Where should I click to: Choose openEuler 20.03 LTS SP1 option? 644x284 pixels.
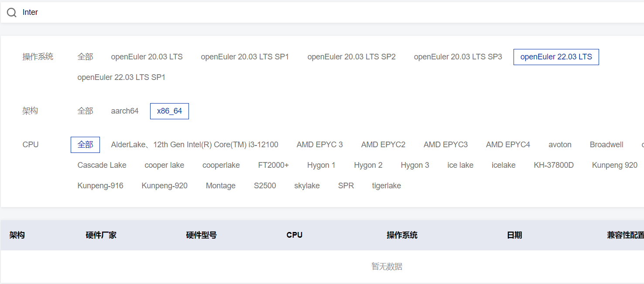point(245,57)
